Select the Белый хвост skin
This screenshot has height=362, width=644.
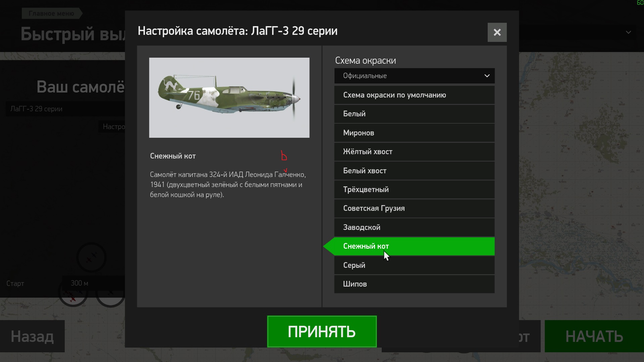[414, 171]
